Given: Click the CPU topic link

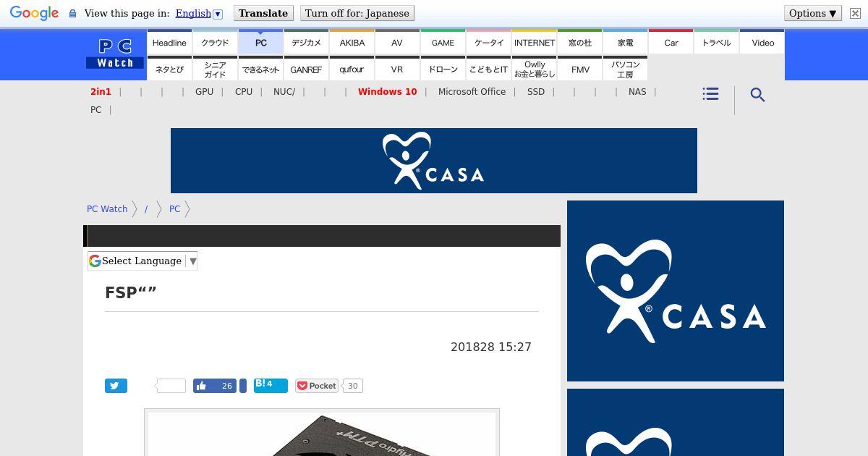Looking at the screenshot, I should pos(244,92).
